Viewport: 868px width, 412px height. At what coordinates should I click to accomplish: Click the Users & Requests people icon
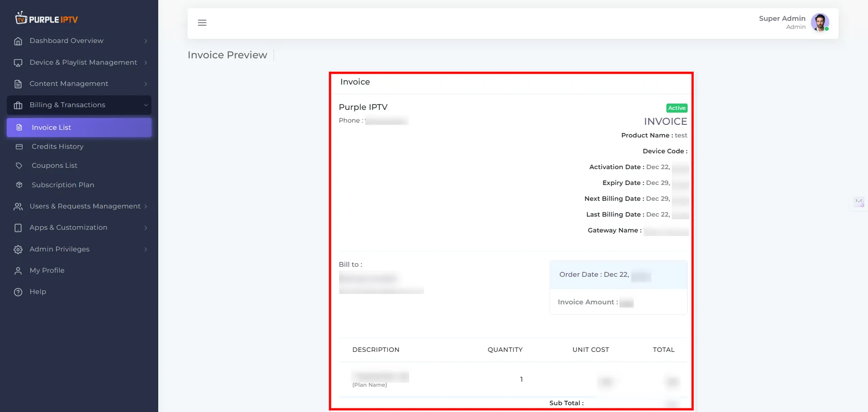[18, 207]
